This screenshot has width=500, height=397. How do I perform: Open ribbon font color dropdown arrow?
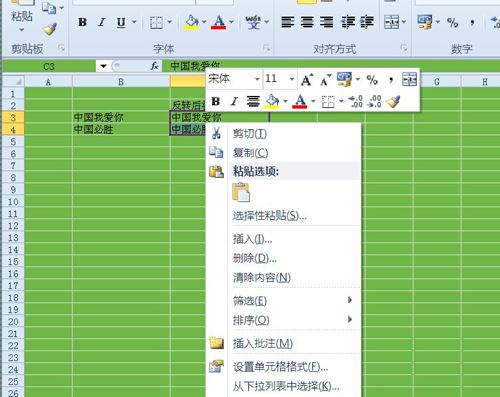231,22
